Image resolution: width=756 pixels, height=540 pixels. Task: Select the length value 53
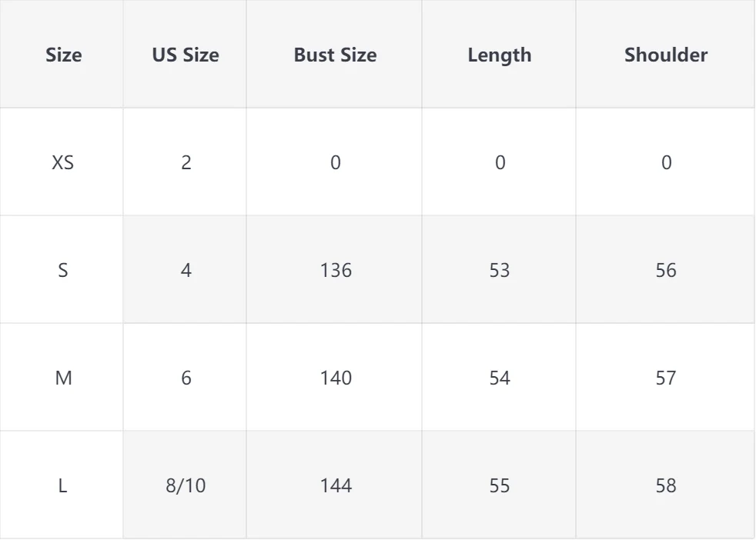pyautogui.click(x=499, y=271)
